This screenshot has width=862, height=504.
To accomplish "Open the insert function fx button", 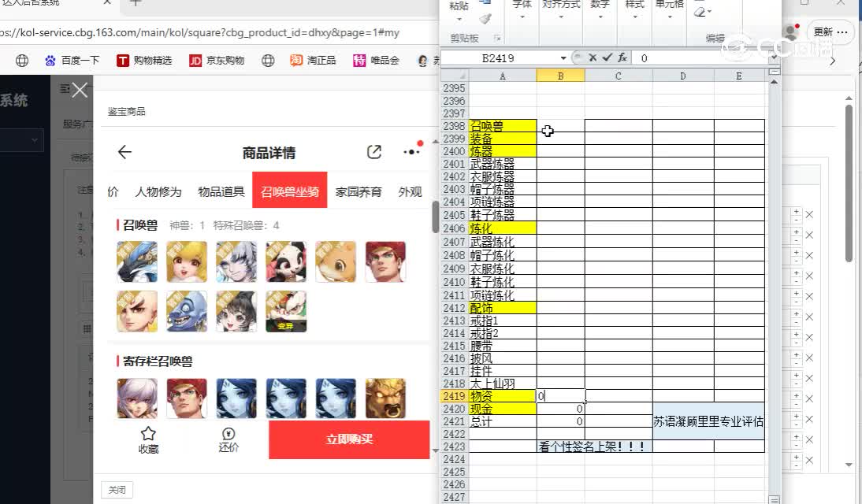I will pyautogui.click(x=622, y=57).
